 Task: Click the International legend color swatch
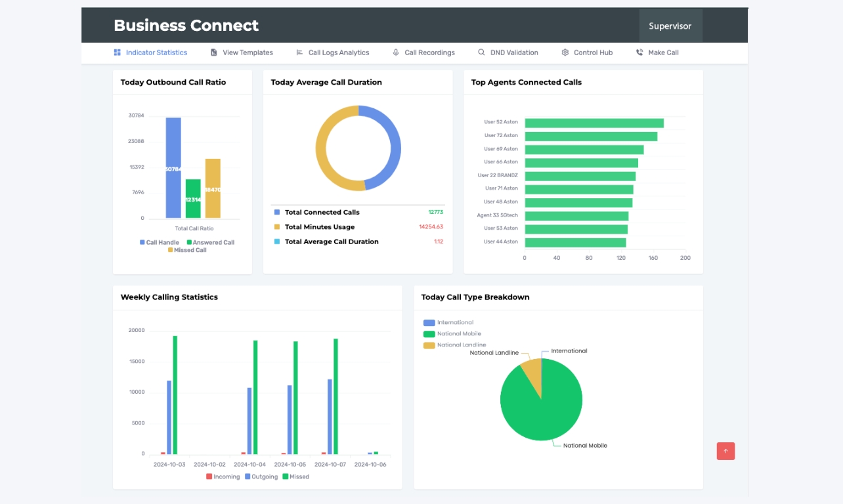(429, 323)
